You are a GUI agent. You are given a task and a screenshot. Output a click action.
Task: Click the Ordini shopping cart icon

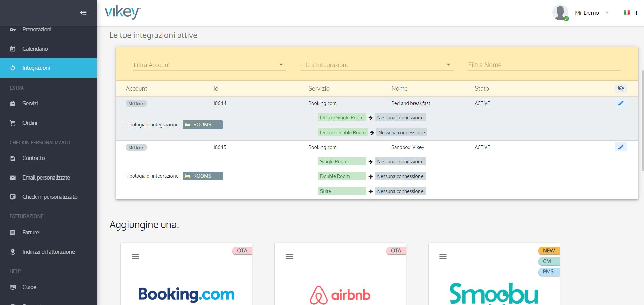coord(13,123)
